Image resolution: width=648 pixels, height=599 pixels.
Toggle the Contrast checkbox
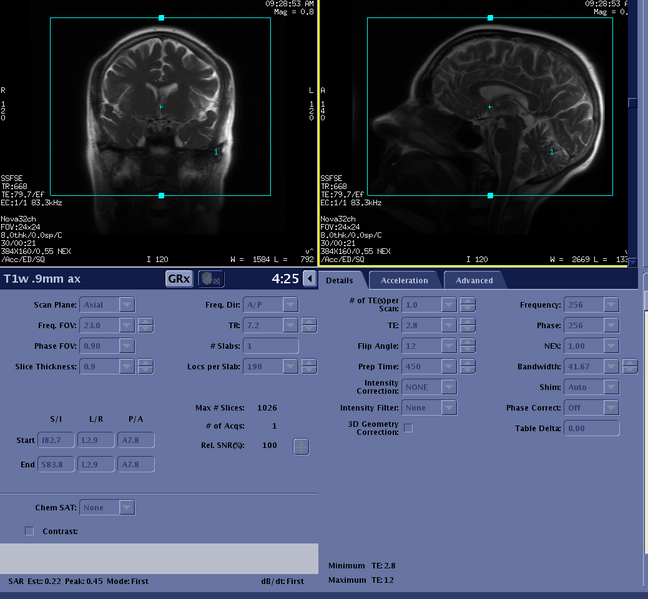(x=29, y=531)
